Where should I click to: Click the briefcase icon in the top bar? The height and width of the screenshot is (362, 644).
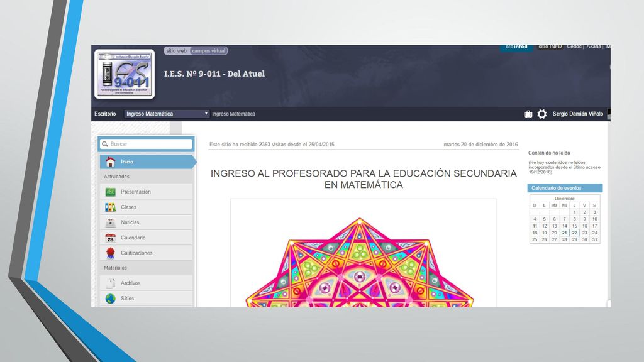coord(528,114)
